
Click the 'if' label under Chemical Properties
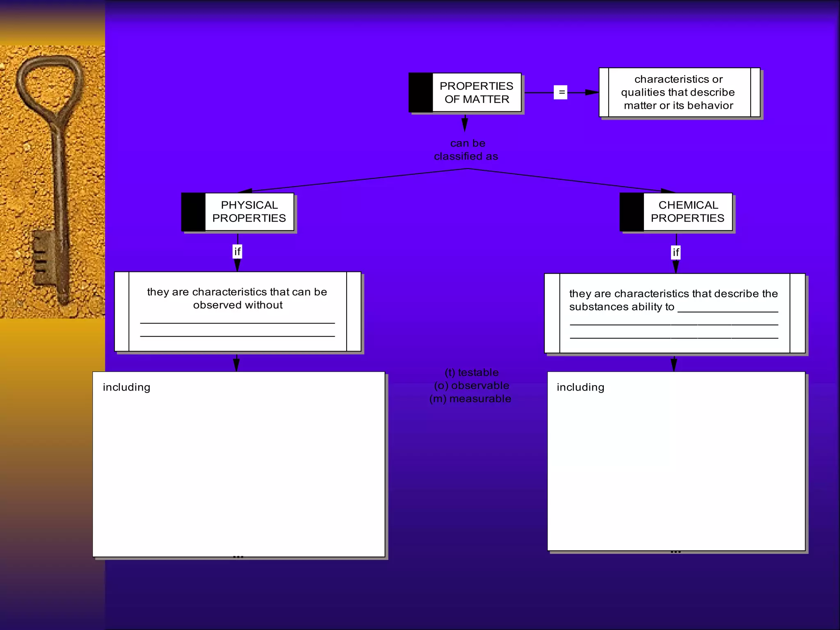(676, 252)
